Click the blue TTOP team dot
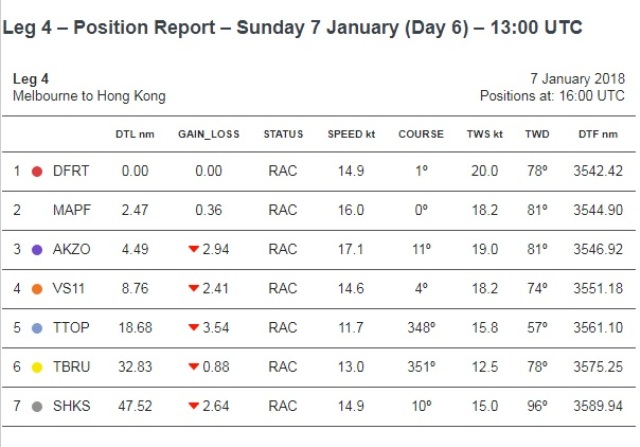Viewport: 640px width, 447px height. [37, 328]
